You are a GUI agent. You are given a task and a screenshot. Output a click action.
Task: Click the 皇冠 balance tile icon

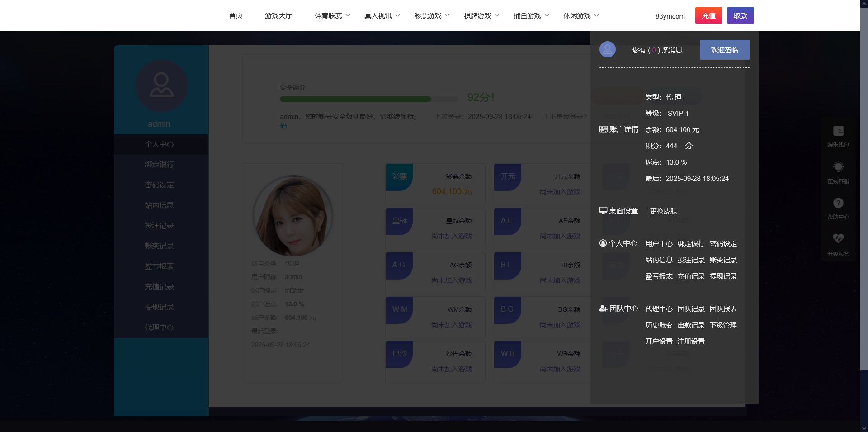(x=399, y=221)
